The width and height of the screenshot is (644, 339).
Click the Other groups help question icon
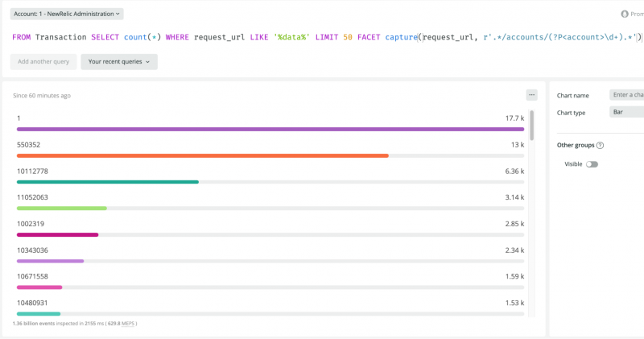pos(600,145)
